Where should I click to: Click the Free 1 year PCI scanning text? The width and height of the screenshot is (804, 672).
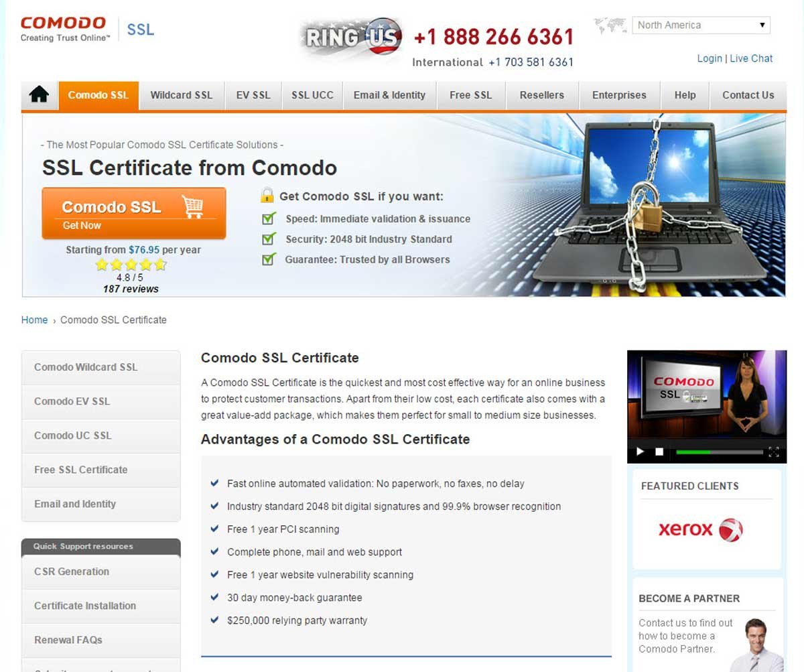tap(283, 529)
